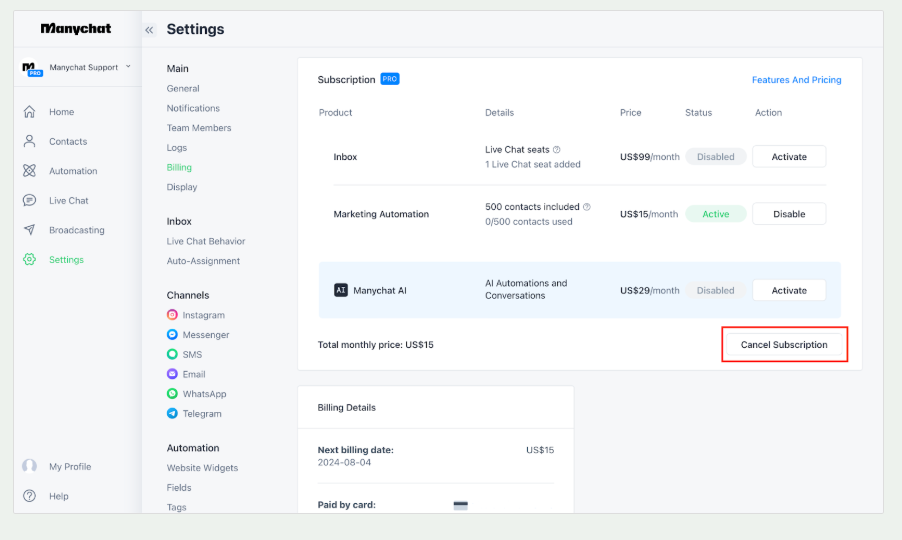This screenshot has height=540, width=902.
Task: Click the Telegram channel icon
Action: click(x=173, y=414)
